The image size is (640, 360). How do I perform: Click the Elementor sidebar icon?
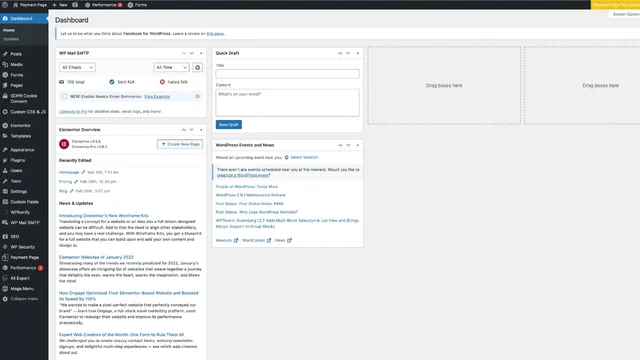point(5,126)
